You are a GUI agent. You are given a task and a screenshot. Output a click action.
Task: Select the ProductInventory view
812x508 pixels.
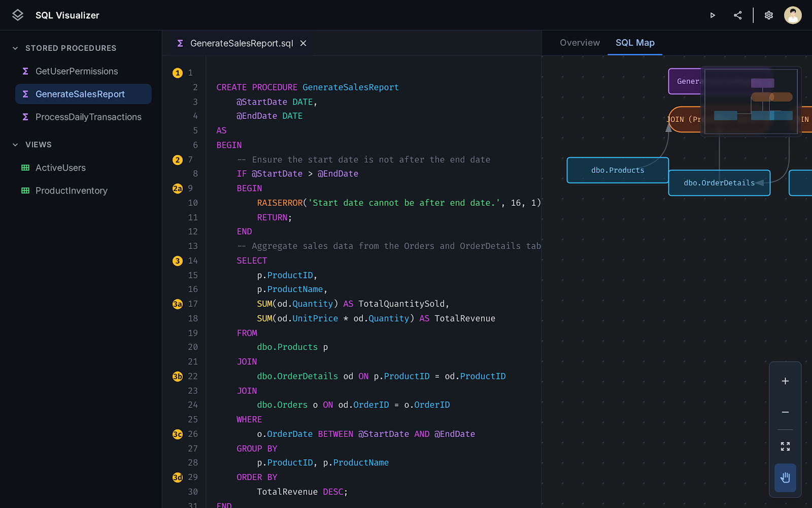click(72, 190)
